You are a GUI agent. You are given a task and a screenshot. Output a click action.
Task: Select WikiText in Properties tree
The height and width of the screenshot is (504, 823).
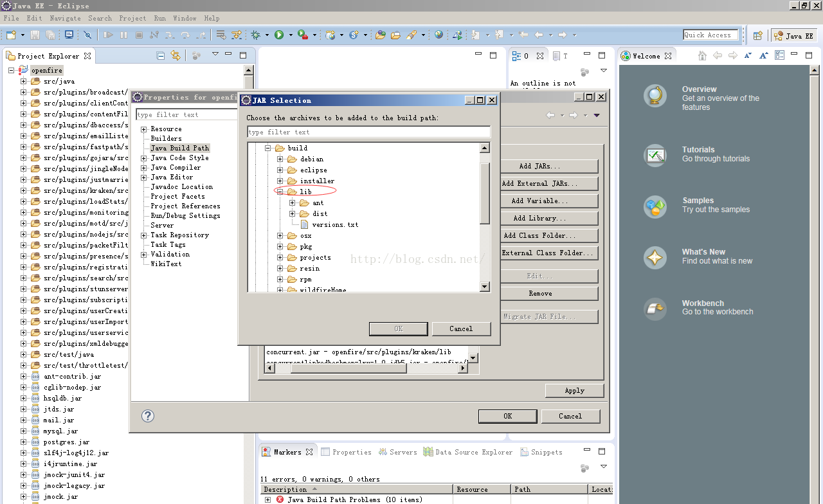tap(166, 264)
